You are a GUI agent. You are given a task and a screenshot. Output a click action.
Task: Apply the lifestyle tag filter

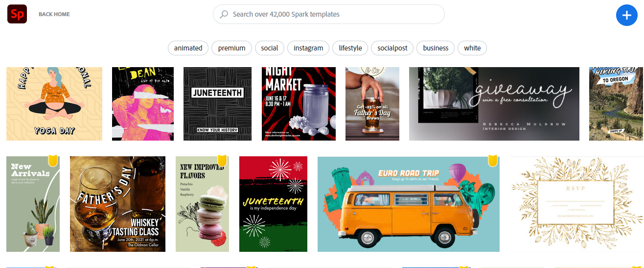[x=350, y=48]
